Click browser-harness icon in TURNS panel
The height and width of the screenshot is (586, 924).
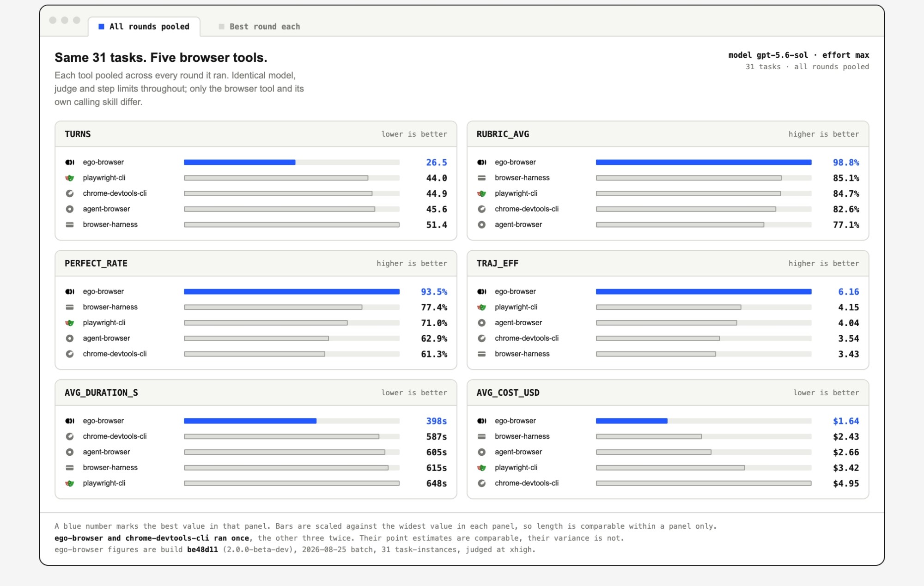click(x=70, y=225)
